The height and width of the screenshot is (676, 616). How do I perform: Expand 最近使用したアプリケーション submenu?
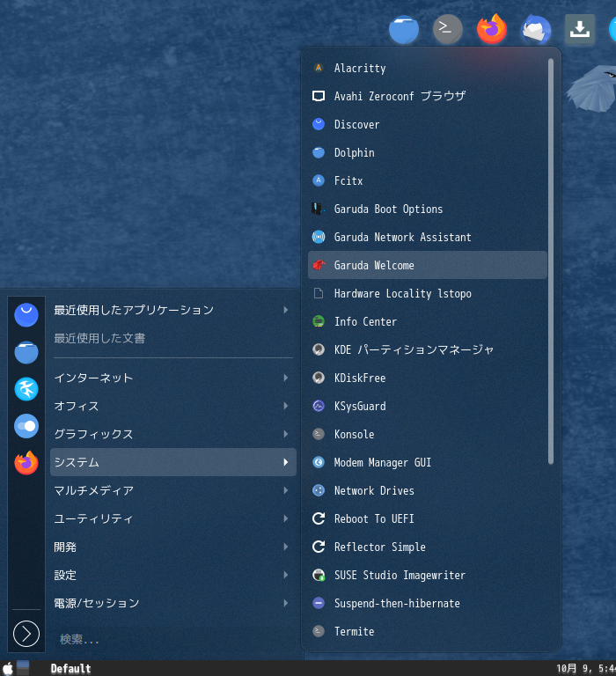[x=172, y=310]
